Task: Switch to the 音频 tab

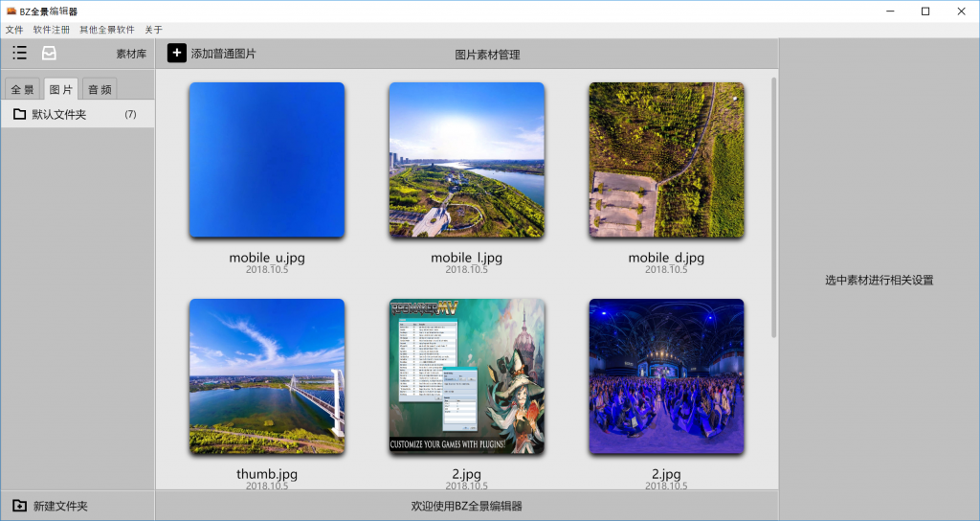Action: pos(100,90)
